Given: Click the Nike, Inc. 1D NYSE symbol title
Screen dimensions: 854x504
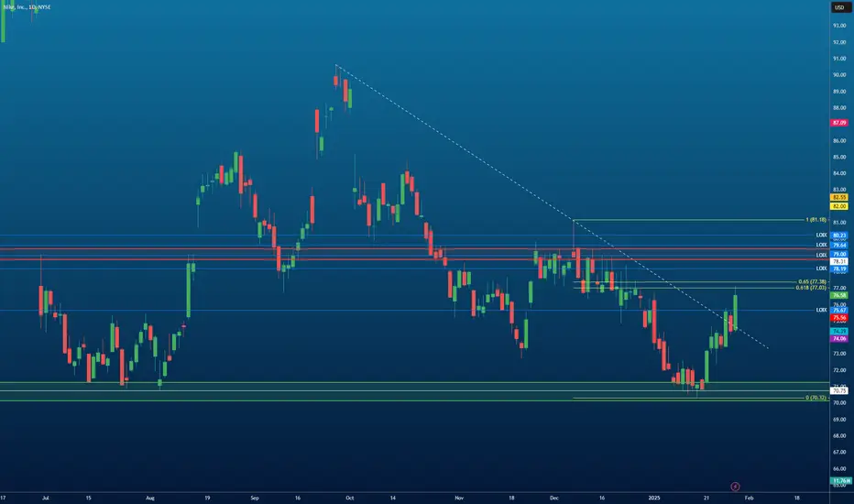Looking at the screenshot, I should [27, 7].
